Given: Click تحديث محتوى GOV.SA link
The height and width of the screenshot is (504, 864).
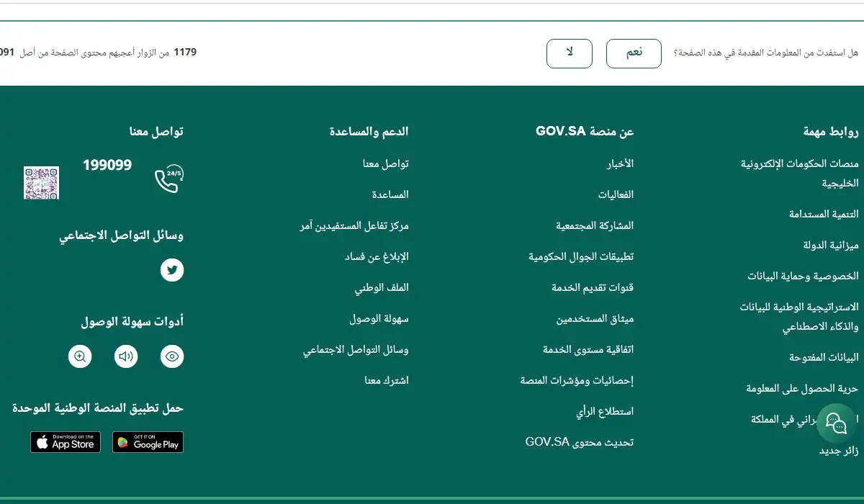Looking at the screenshot, I should 580,442.
